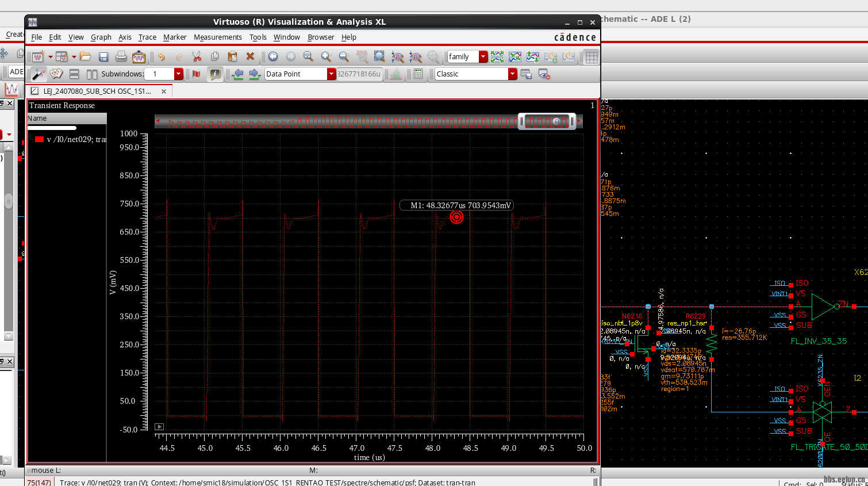Screen dimensions: 868x486
Task: Delete the selection with the red X icon
Action: [x=250, y=56]
